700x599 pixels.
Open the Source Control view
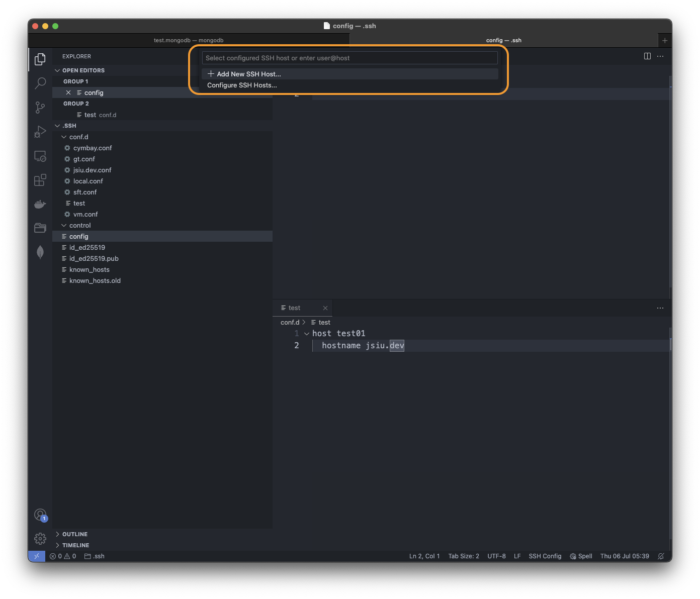[40, 108]
